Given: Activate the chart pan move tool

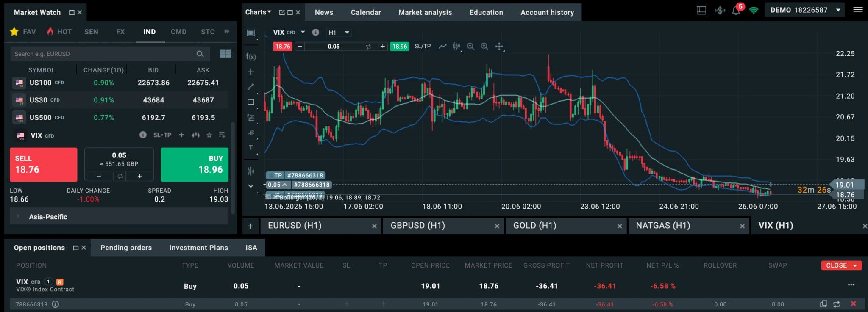Looking at the screenshot, I should (x=499, y=46).
